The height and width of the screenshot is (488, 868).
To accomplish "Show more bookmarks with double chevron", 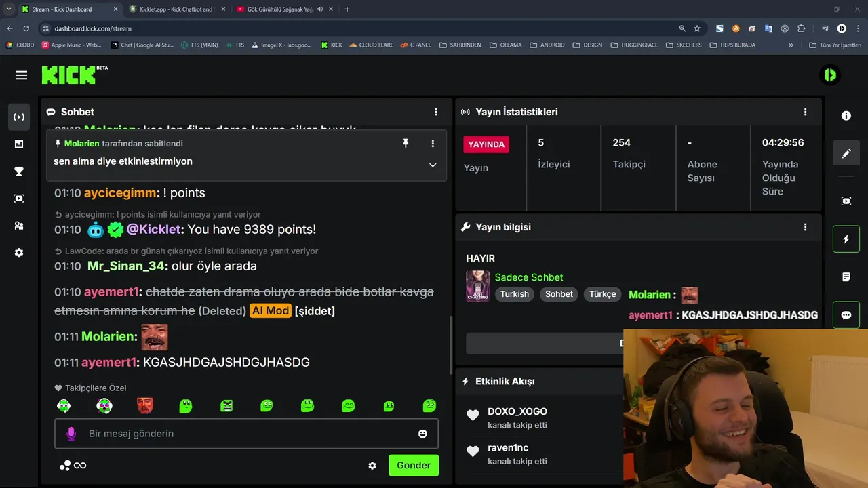I will coord(791,45).
